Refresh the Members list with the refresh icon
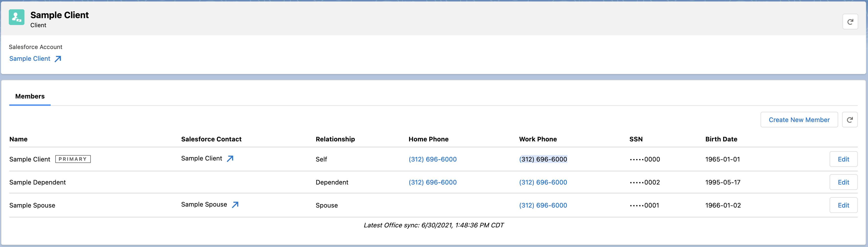 tap(849, 120)
